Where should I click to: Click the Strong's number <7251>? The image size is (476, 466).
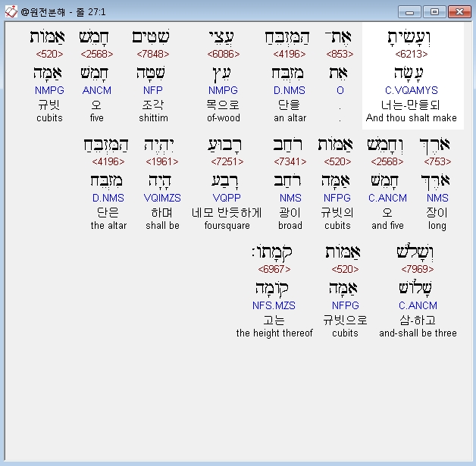pos(227,161)
